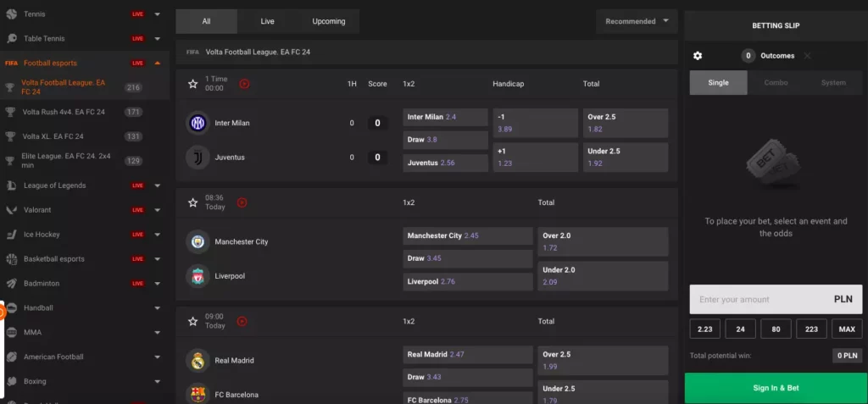Open the Recommended sorting dropdown
The image size is (868, 404).
pos(637,21)
